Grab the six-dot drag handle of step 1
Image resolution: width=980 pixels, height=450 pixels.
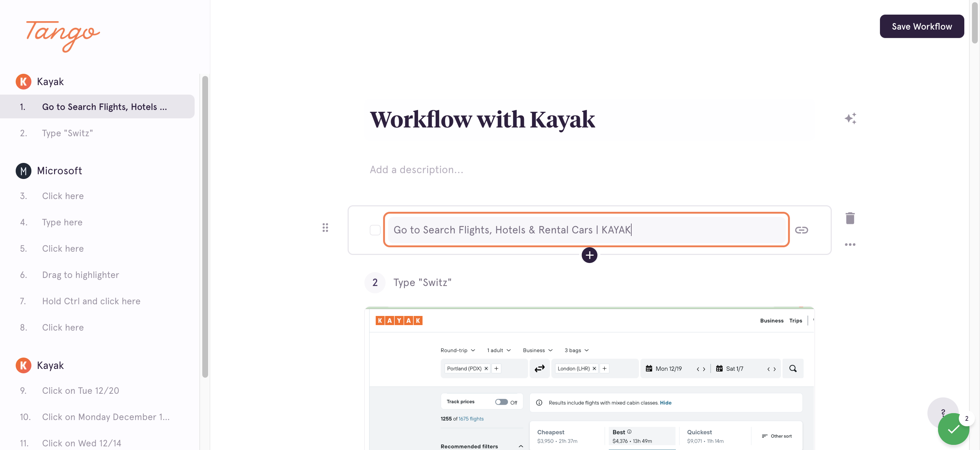click(x=325, y=228)
